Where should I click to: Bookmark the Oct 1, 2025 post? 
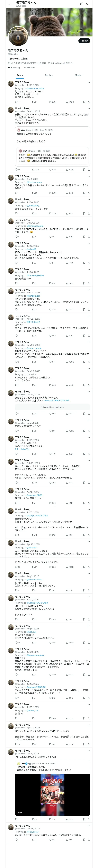[84, 193]
